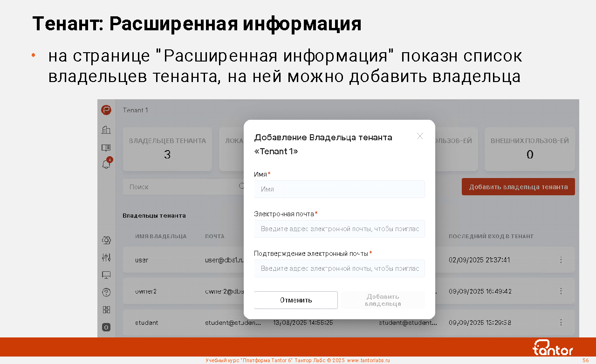Click the Добавить владельца тенанта button
Viewport: 596px width, 364px height.
518,187
